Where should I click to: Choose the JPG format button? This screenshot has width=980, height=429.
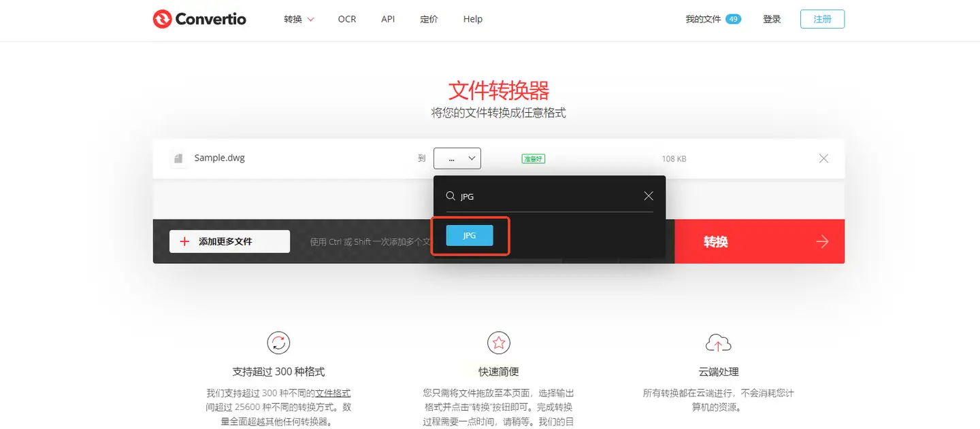tap(470, 235)
